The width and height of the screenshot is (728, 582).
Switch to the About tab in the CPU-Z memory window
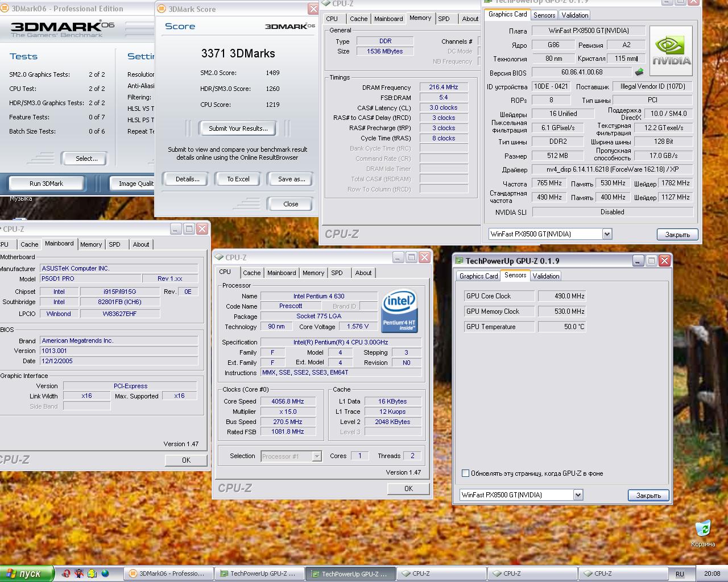tap(470, 19)
